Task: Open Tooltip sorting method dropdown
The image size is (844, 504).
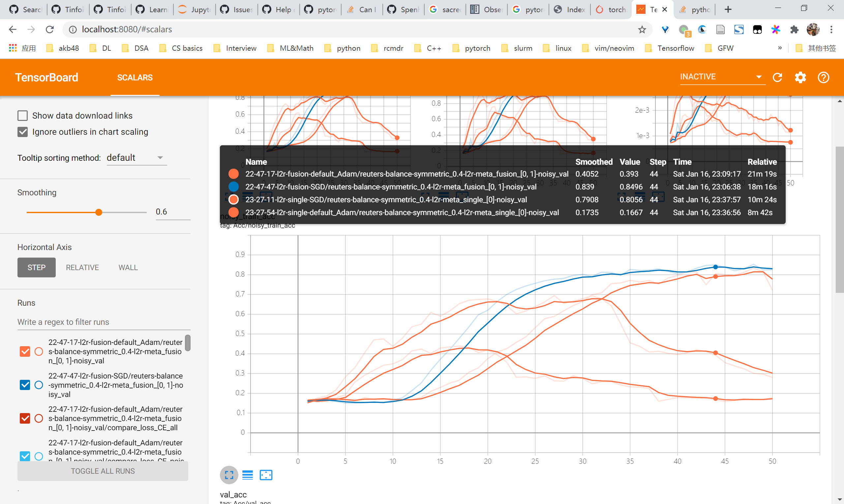Action: [x=136, y=157]
